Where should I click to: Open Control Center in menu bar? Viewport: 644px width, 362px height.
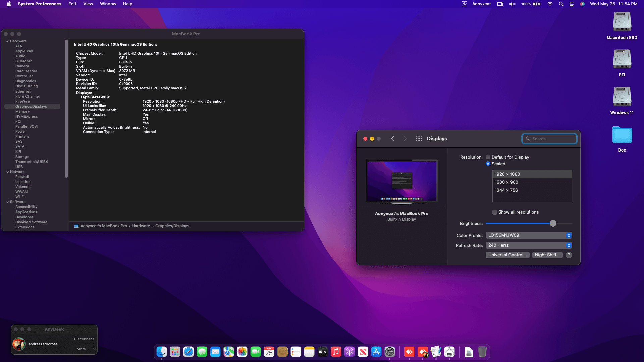click(572, 4)
